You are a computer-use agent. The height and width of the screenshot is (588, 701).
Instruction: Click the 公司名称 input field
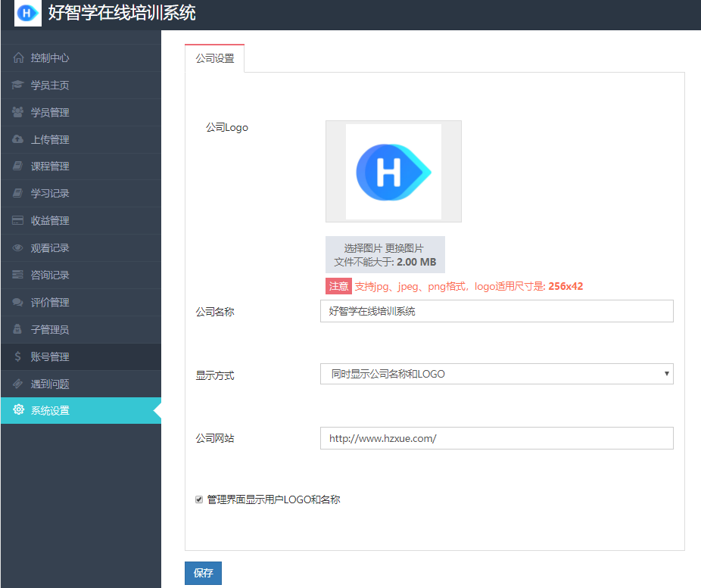(x=497, y=311)
